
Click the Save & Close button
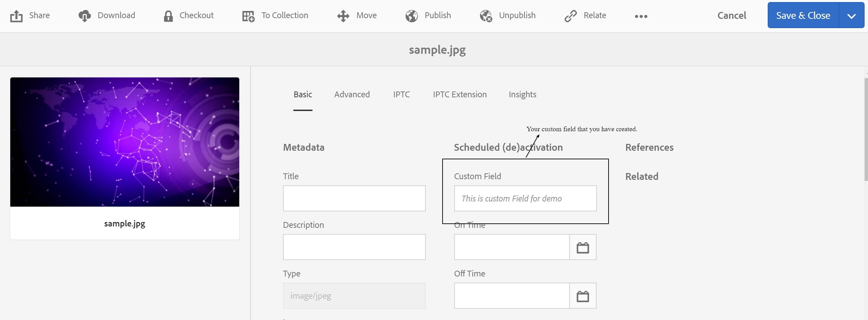click(x=803, y=15)
